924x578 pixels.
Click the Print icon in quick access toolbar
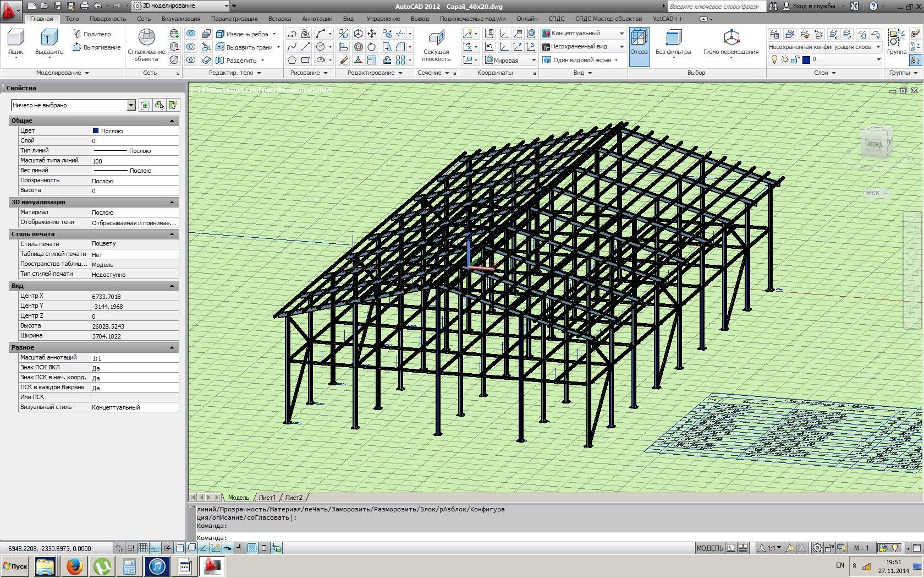[x=84, y=6]
